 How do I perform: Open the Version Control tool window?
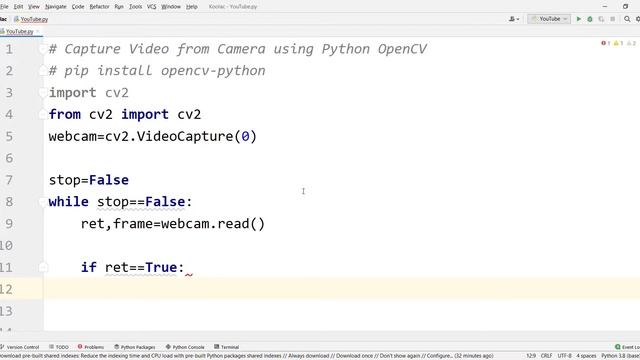point(20,347)
